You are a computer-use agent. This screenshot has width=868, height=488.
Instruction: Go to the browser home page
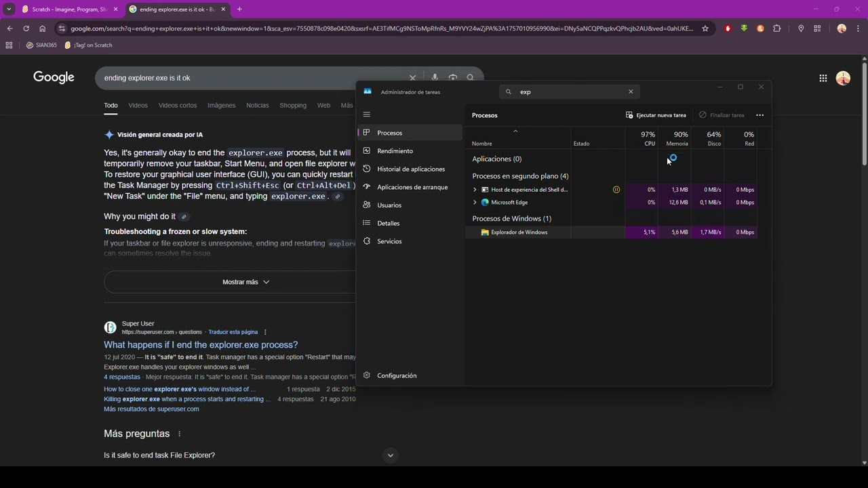(x=42, y=28)
